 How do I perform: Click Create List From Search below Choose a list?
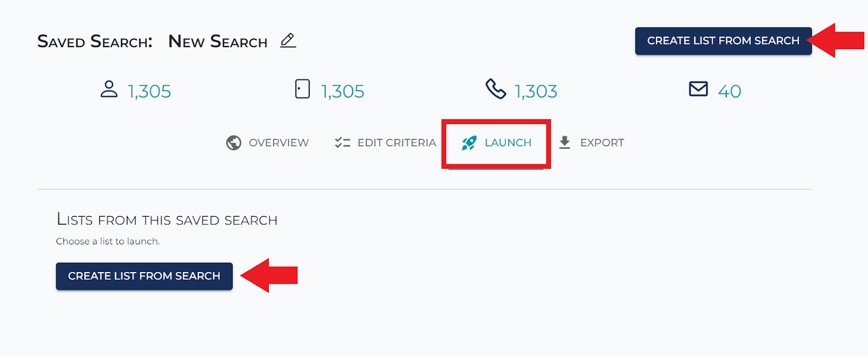(144, 276)
